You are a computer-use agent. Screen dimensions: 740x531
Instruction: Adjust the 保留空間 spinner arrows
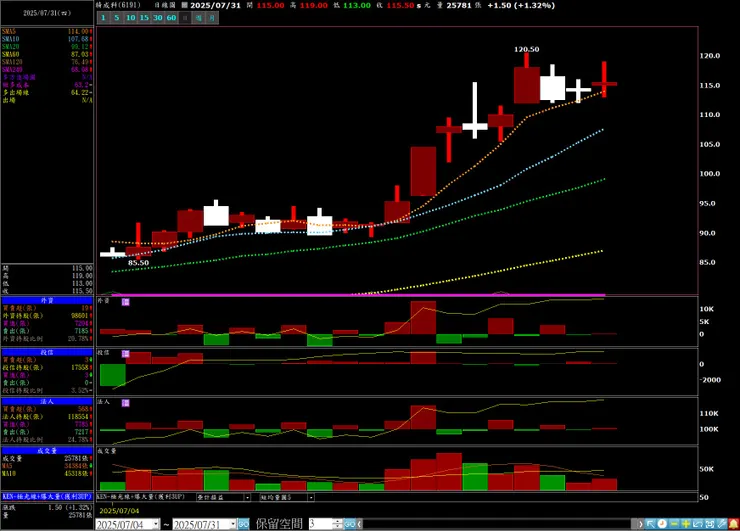click(337, 524)
